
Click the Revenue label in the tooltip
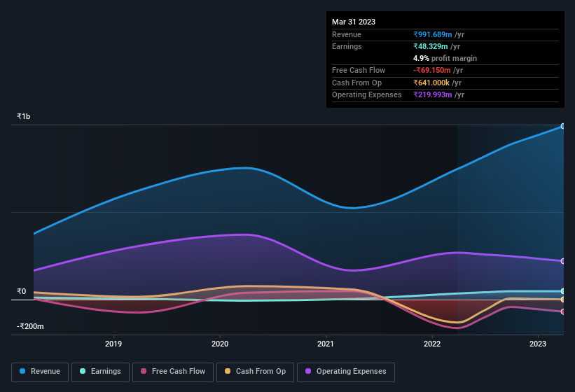tap(347, 34)
